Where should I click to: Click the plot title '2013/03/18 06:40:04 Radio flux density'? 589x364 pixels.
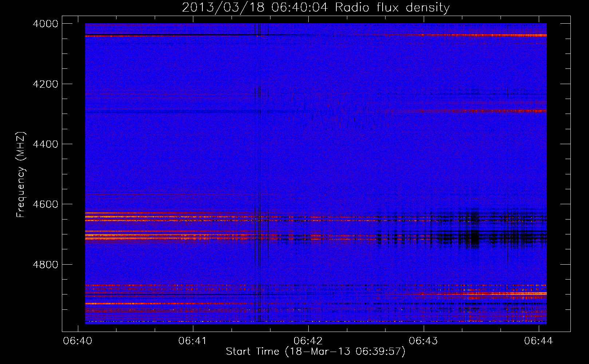(316, 7)
